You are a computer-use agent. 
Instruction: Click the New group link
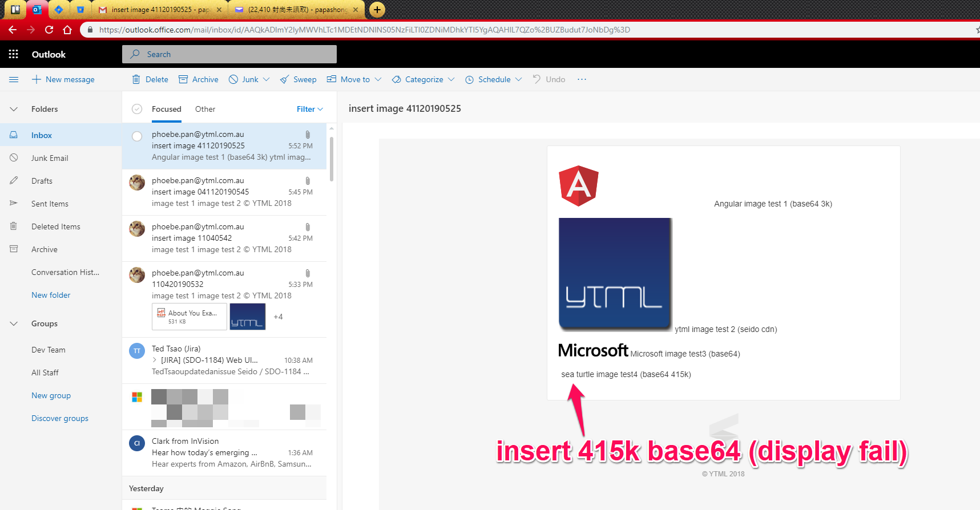(x=51, y=395)
